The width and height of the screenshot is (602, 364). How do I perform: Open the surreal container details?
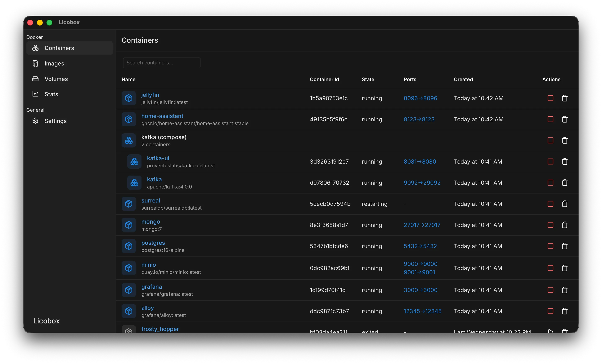coord(150,200)
